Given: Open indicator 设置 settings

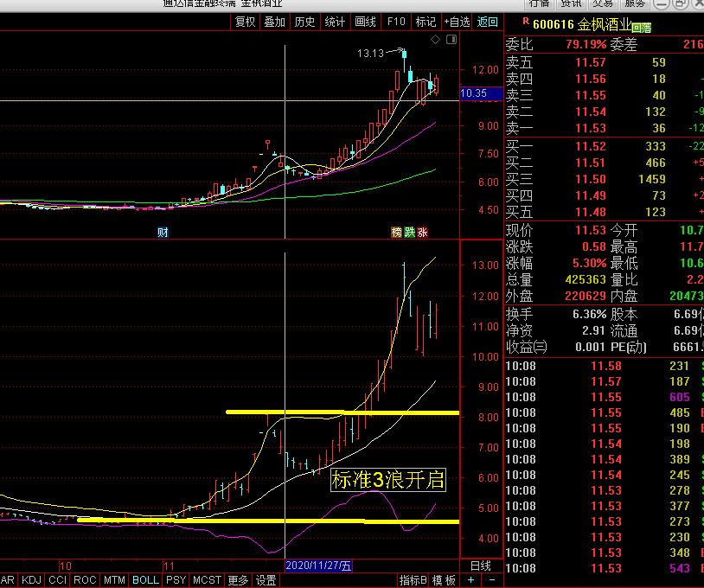Looking at the screenshot, I should click(266, 580).
